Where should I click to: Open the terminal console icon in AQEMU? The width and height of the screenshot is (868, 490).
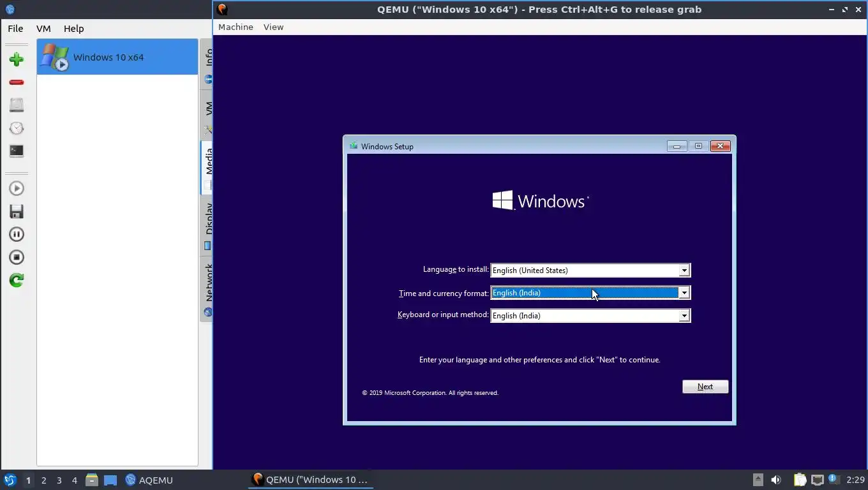click(x=17, y=151)
